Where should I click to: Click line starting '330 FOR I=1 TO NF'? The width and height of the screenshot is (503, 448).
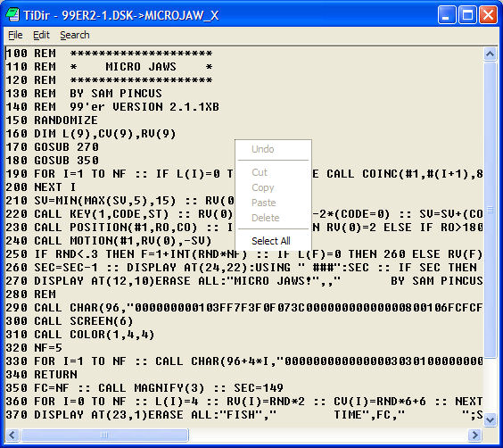(x=244, y=361)
